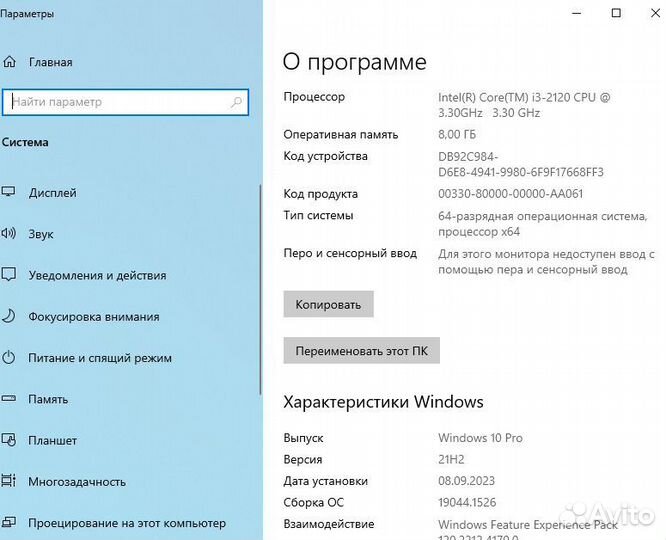666x540 pixels.
Task: Click the Выпуск label
Action: 303,438
